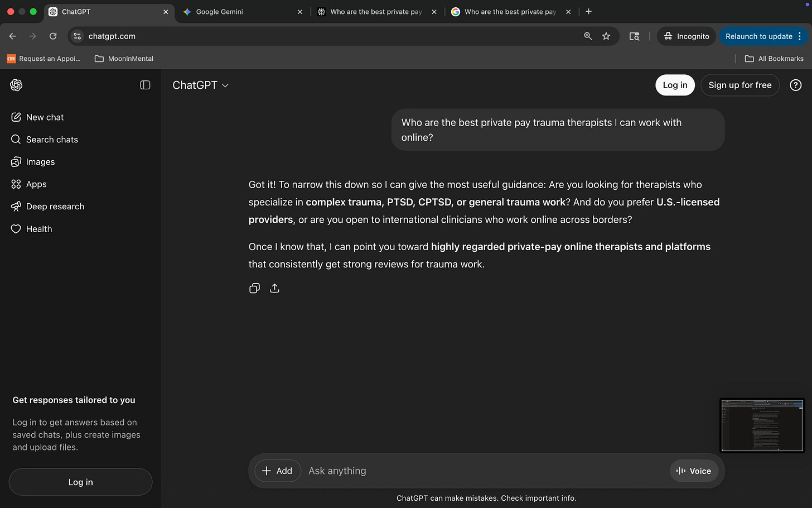The width and height of the screenshot is (812, 508).
Task: Start a New chat
Action: click(37, 117)
